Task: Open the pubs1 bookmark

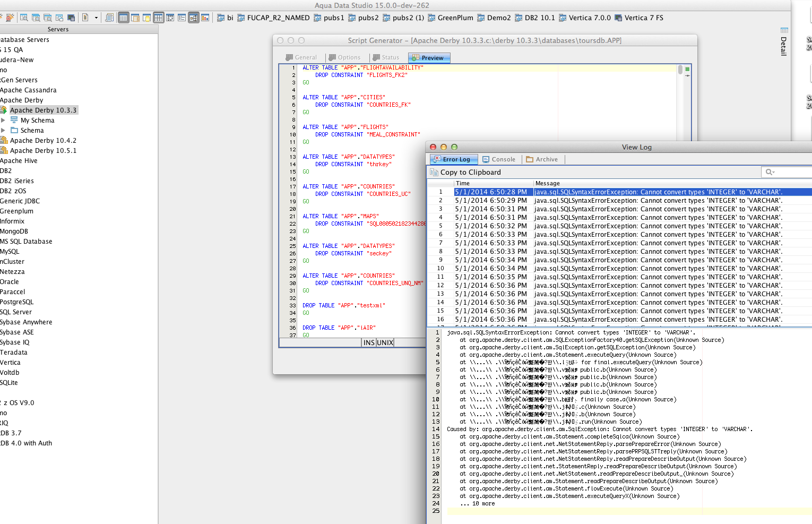Action: [x=329, y=18]
